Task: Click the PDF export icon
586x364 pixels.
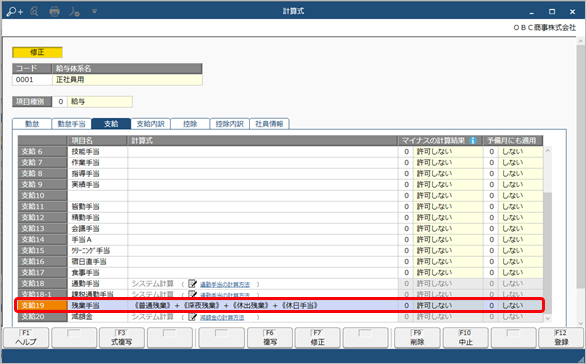Action: (74, 12)
